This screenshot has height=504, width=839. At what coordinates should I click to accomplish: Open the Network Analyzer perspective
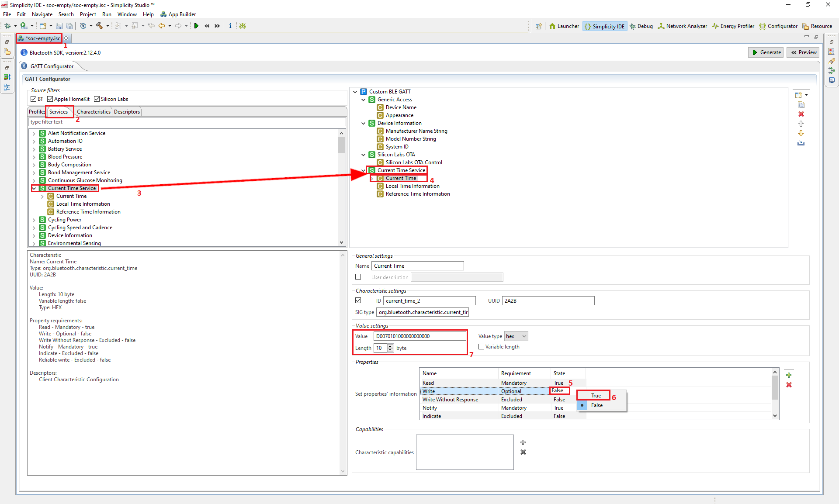(683, 26)
